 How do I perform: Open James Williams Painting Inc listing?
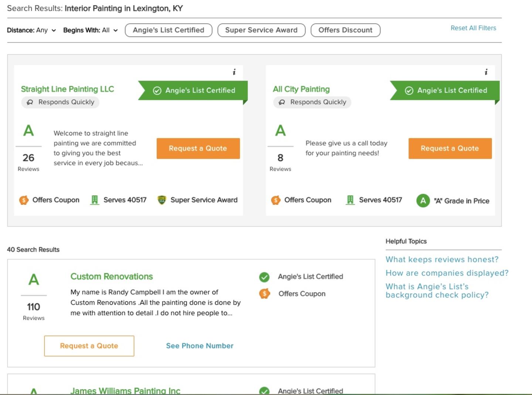point(125,390)
